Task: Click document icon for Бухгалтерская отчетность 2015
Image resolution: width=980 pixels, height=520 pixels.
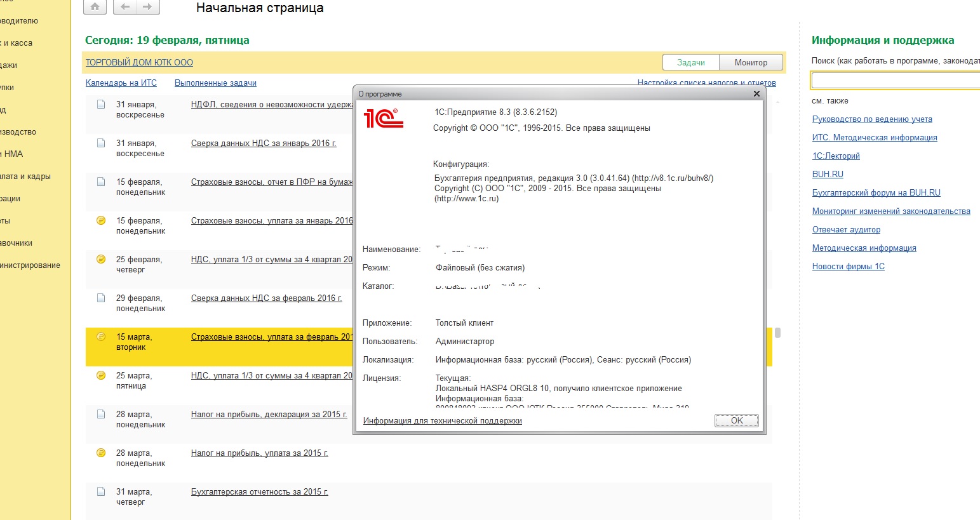Action: pos(101,491)
